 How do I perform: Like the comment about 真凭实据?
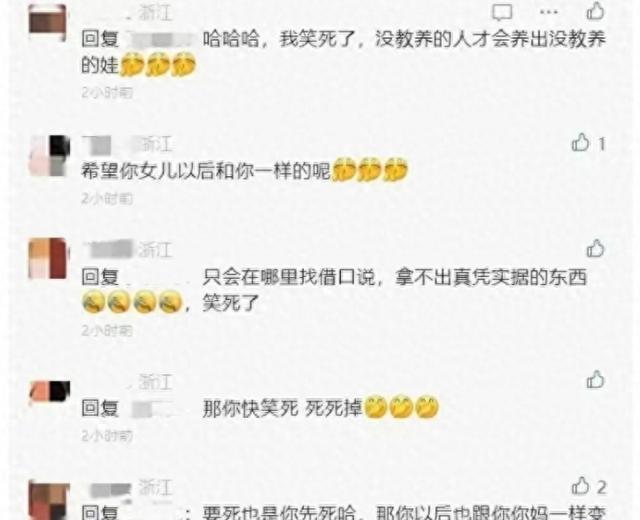click(x=595, y=248)
